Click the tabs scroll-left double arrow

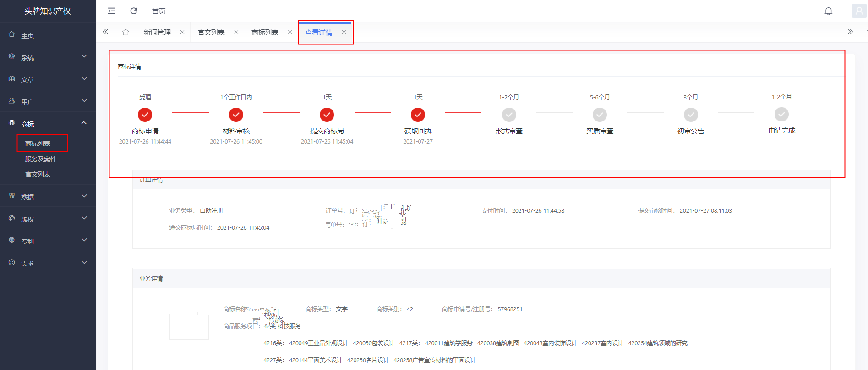(105, 32)
